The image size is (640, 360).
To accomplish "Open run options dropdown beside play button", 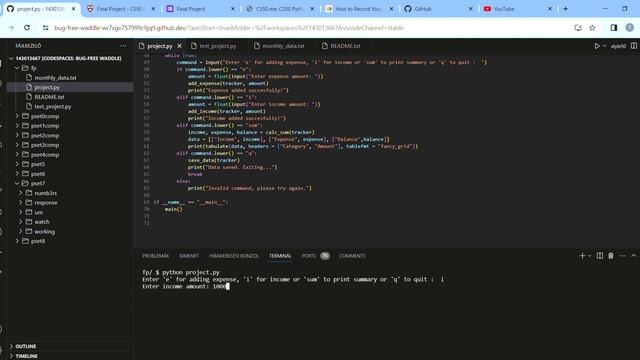I will [604, 46].
